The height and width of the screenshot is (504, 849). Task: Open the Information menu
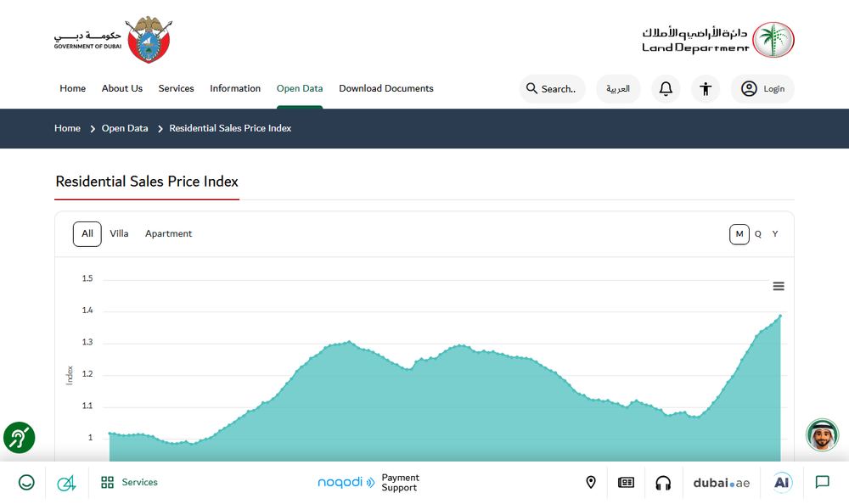(235, 88)
